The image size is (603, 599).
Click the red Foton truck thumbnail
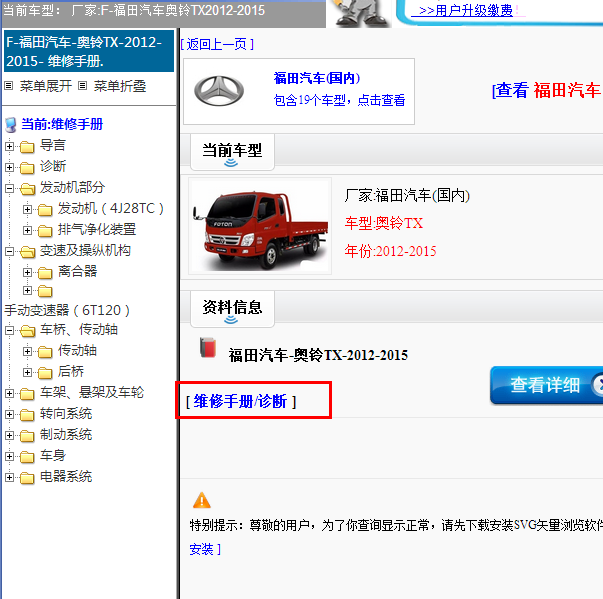click(x=260, y=226)
